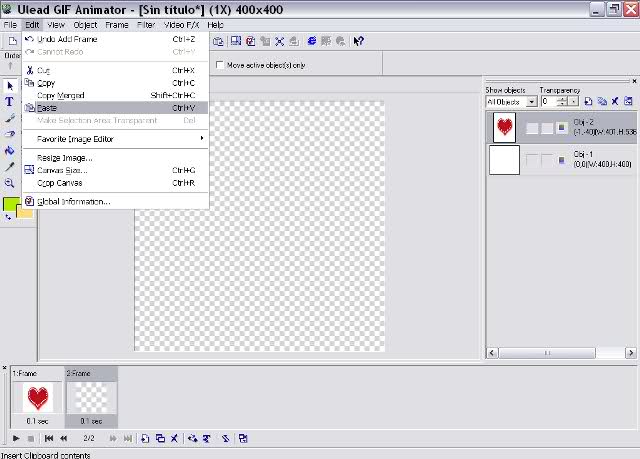Select the Eyedropper tool
640x459 pixels.
pos(10,167)
